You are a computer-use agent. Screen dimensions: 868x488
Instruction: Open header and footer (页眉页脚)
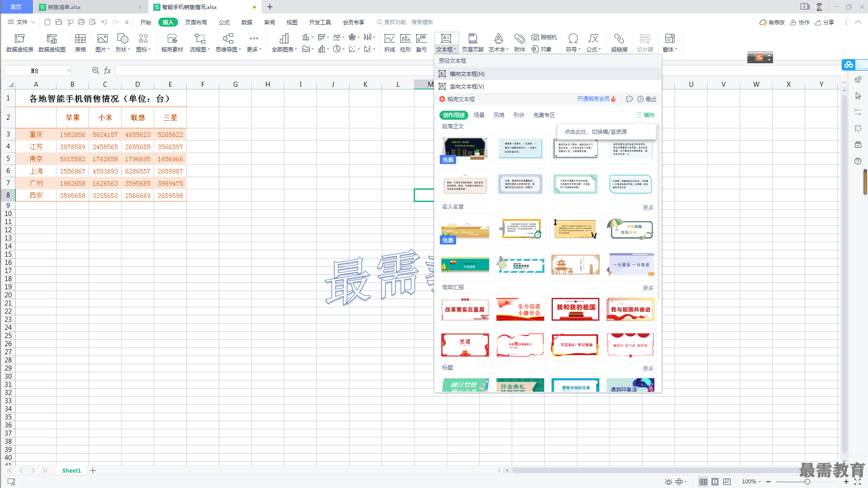click(473, 43)
